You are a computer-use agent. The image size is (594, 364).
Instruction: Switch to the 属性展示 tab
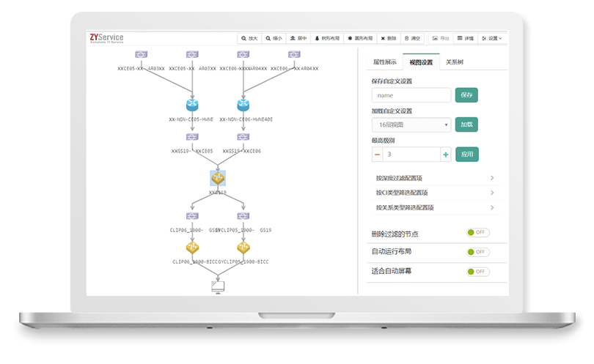tap(385, 62)
